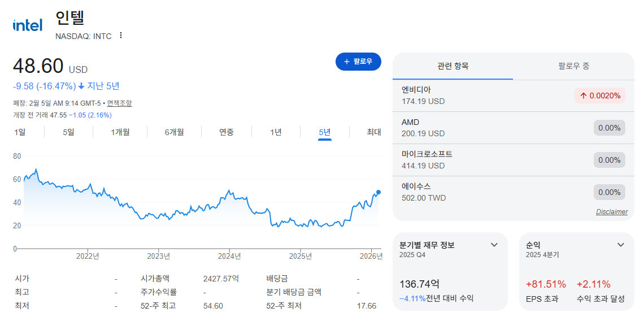Image resolution: width=644 pixels, height=321 pixels.
Task: Open the 마이크로소프트 related stock row
Action: click(x=514, y=160)
